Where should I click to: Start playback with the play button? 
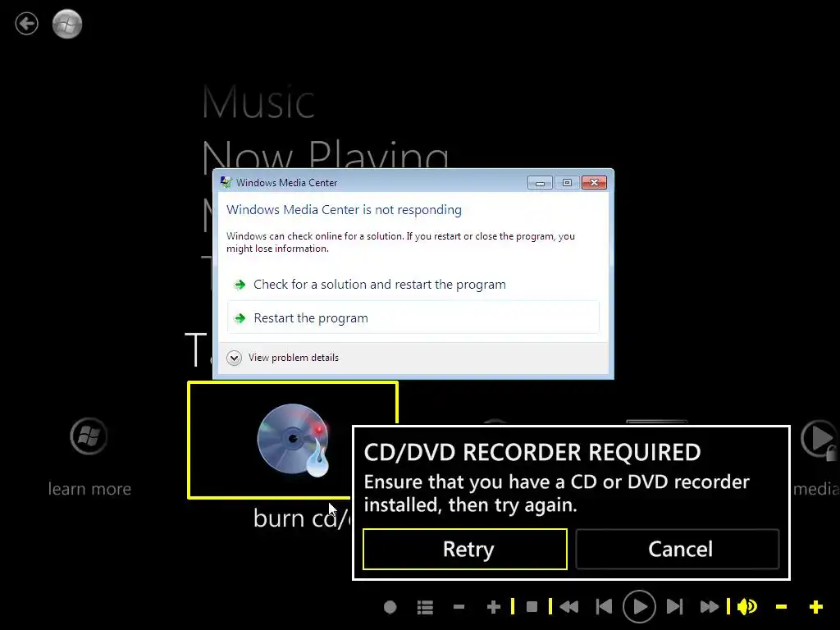tap(639, 607)
